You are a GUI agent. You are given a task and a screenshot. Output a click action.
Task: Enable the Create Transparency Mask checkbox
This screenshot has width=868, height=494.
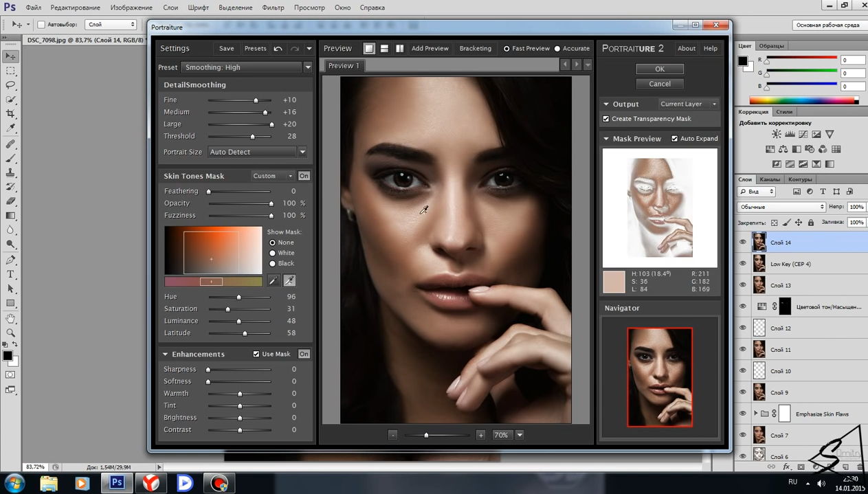pyautogui.click(x=606, y=119)
